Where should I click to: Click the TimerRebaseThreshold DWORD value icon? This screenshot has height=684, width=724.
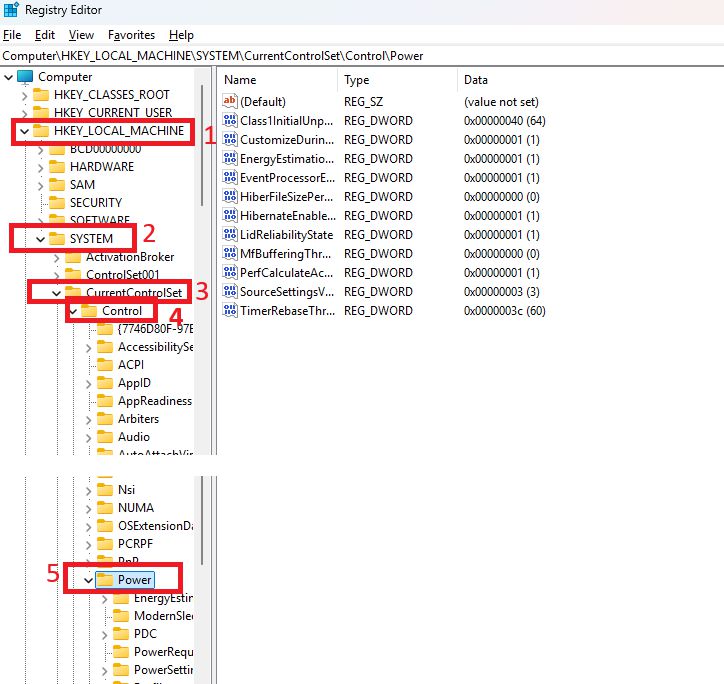[229, 311]
